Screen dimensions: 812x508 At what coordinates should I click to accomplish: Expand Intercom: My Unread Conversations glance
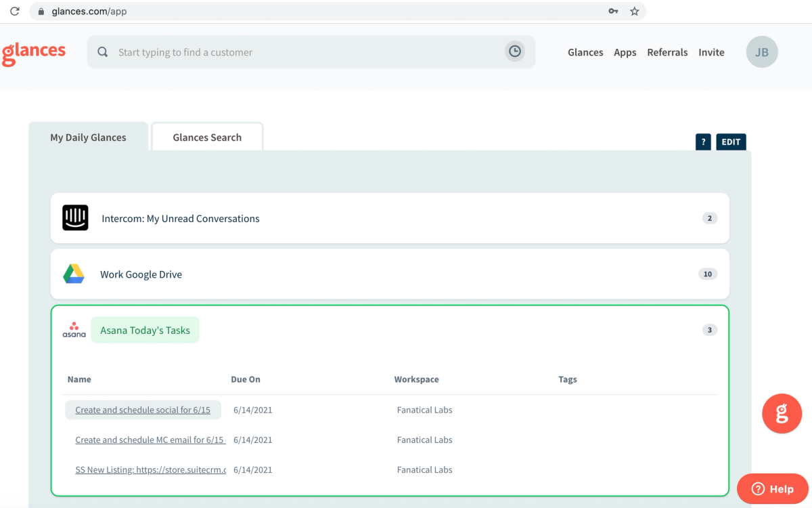pyautogui.click(x=390, y=218)
